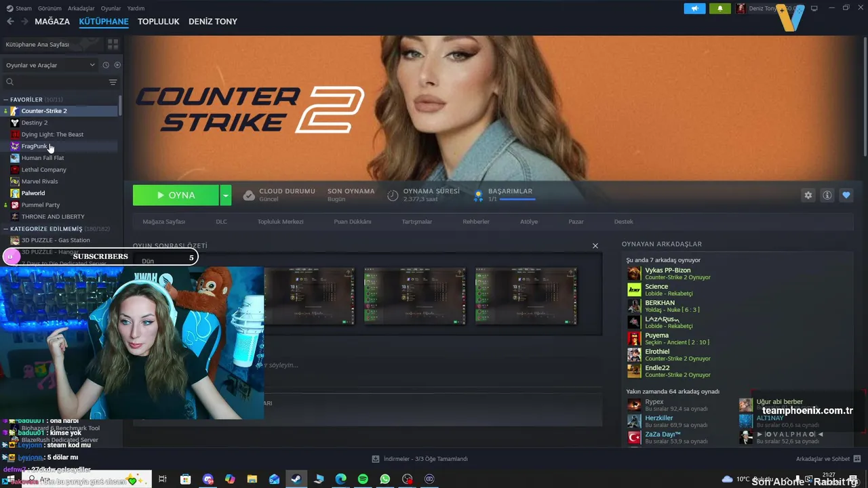Open friend Elrothiel entry
Screen dimensions: 868x488
(678, 355)
